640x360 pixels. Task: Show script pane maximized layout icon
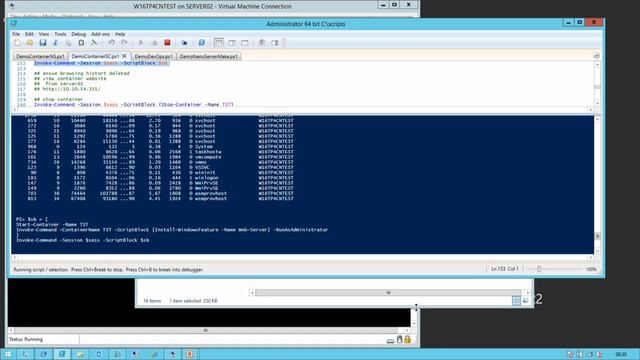coord(244,43)
